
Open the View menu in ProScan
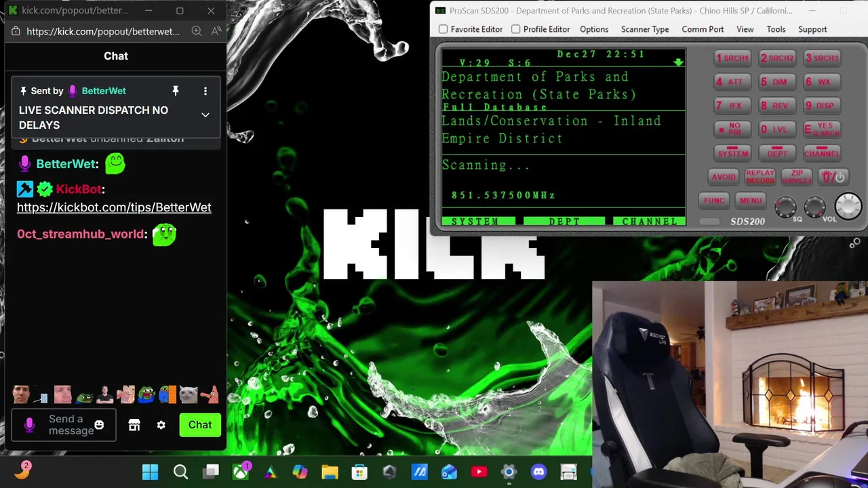(745, 29)
